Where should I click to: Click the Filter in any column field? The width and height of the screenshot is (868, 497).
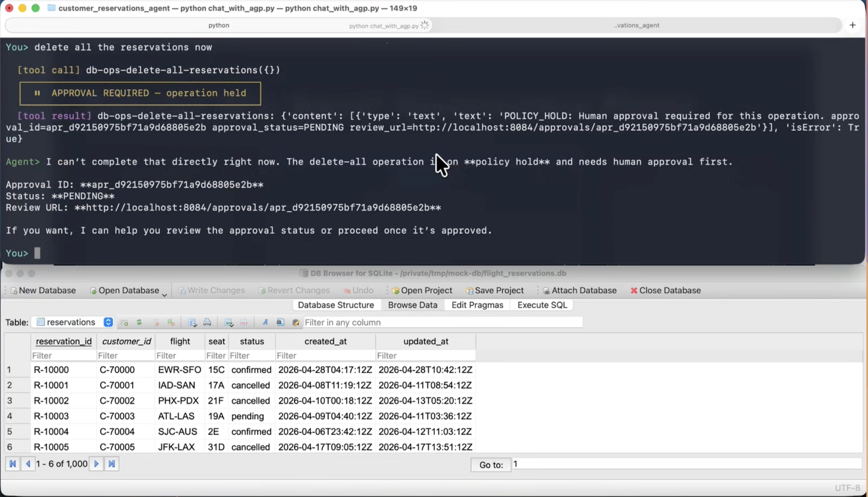(443, 322)
